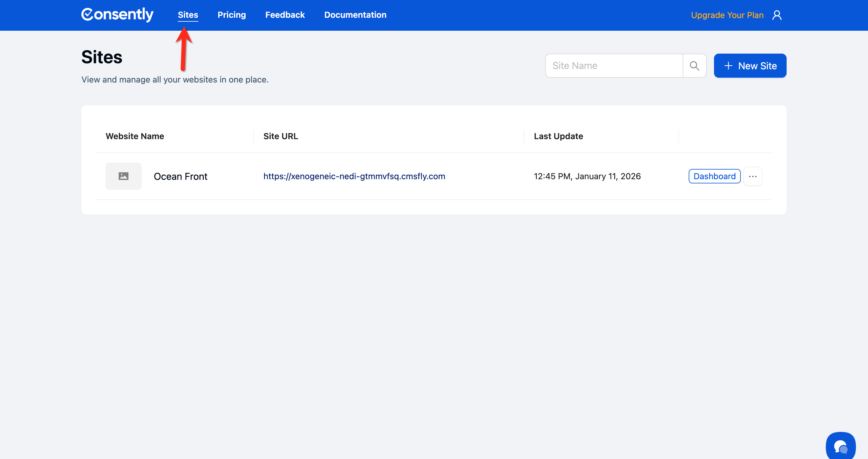The width and height of the screenshot is (868, 459).
Task: Expand the three-dot more options menu
Action: (753, 176)
